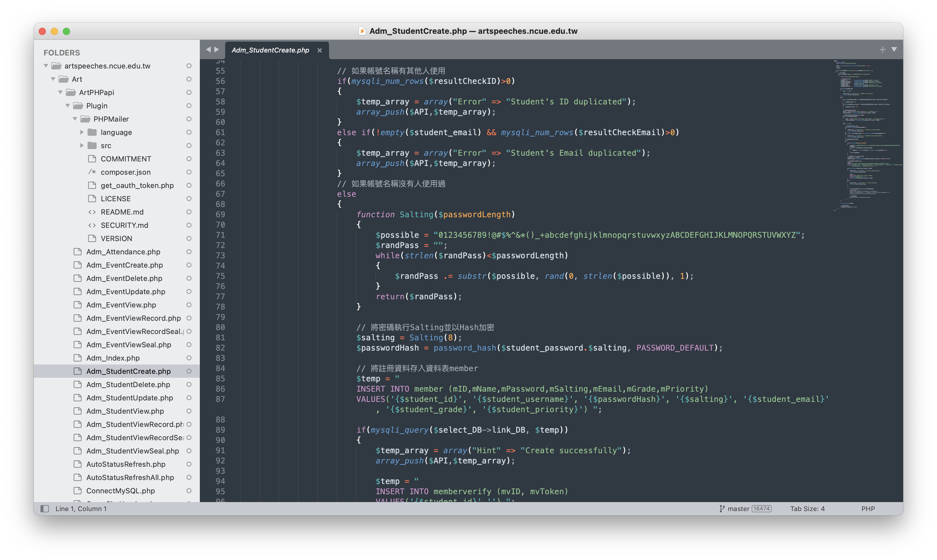Click the get_oauth_token.php file icon

92,185
